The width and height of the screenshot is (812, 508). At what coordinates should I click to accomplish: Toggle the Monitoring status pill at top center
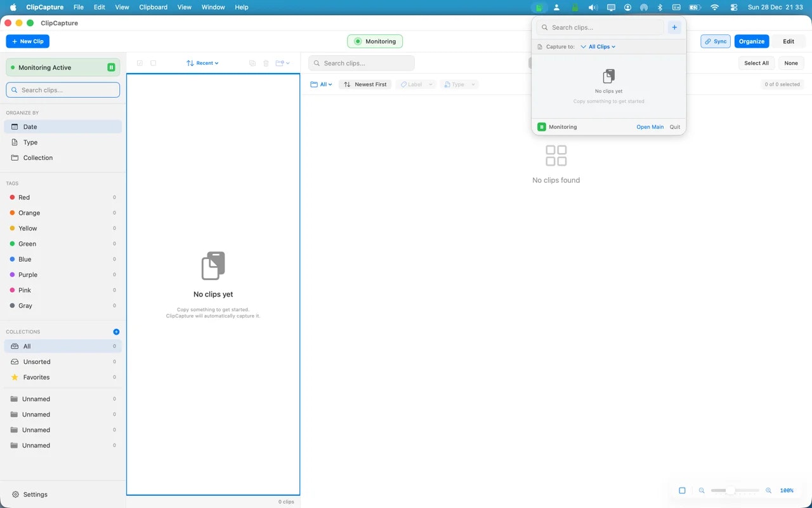(x=375, y=41)
